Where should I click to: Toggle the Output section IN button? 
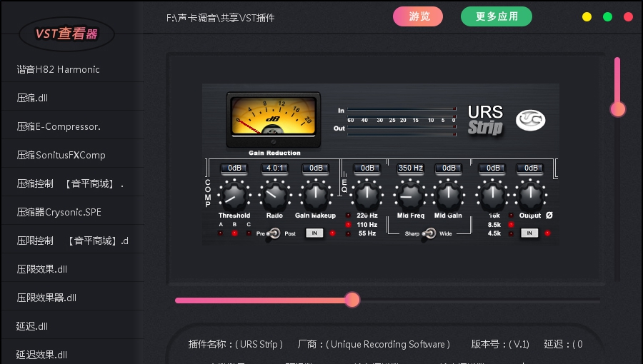tap(529, 233)
